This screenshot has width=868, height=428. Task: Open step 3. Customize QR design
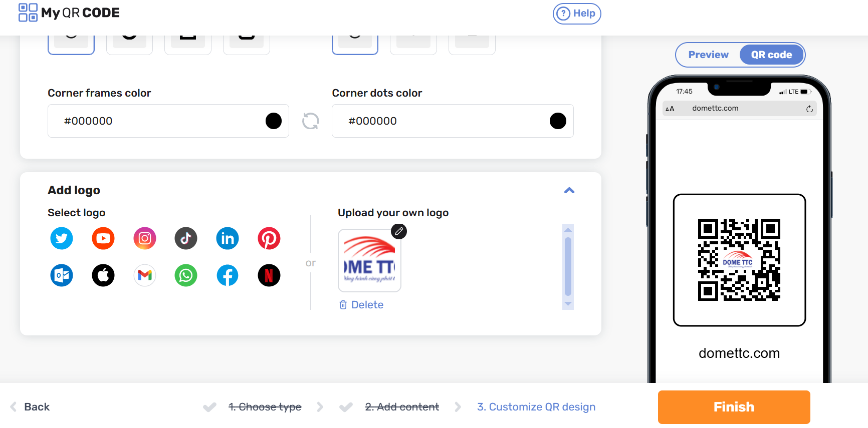[x=536, y=407]
